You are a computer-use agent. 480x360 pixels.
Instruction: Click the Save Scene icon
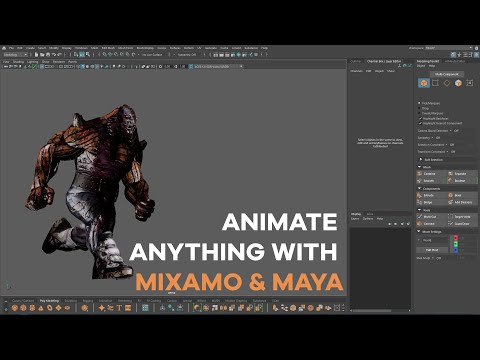coord(48,54)
